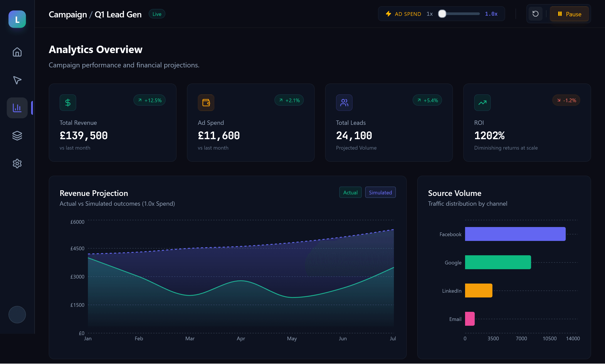Click the Campaign breadcrumb link
The height and width of the screenshot is (364, 605).
[x=68, y=14]
